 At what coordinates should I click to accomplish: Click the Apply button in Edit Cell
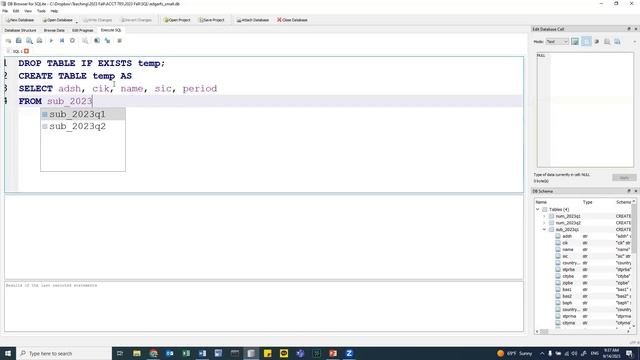click(624, 178)
